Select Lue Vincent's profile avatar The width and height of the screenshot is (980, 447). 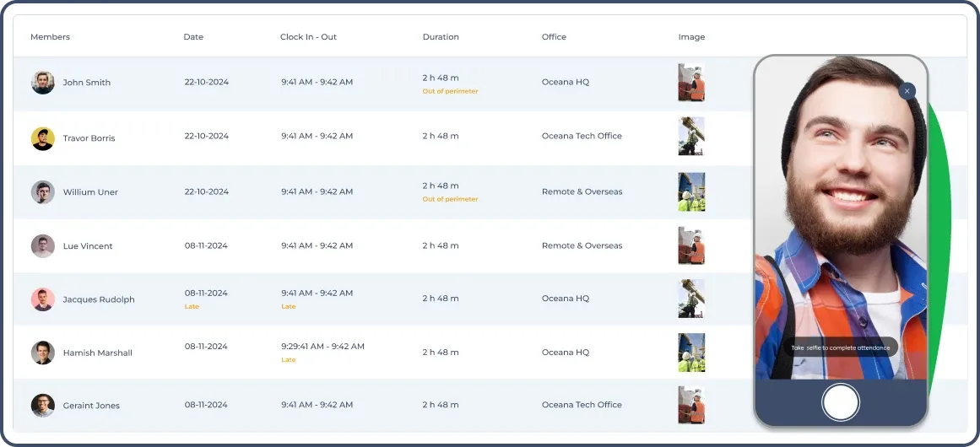point(43,246)
